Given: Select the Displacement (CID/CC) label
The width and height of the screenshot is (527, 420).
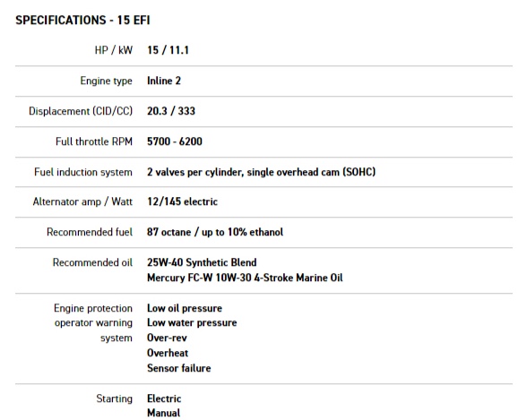Looking at the screenshot, I should tap(81, 111).
